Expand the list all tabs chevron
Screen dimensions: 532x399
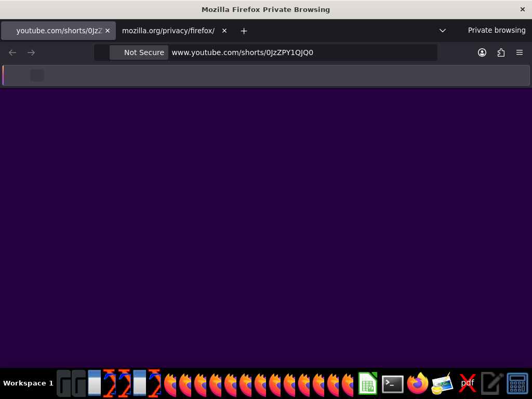(443, 31)
